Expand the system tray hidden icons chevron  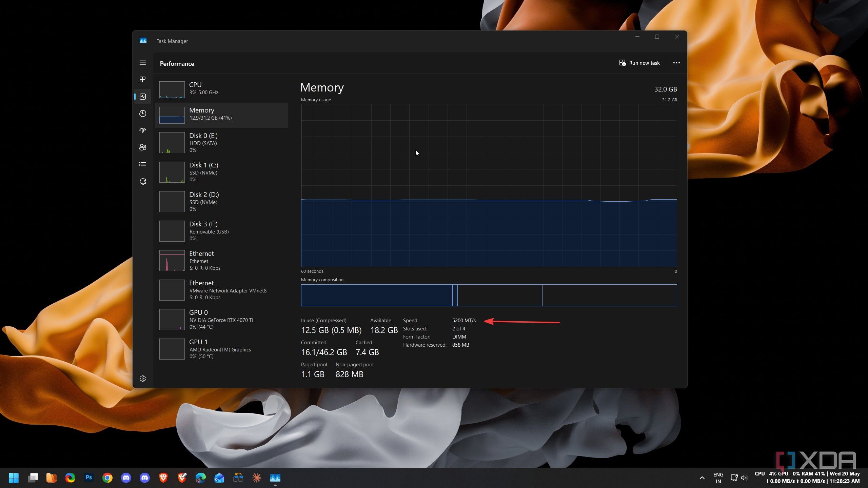click(x=702, y=478)
